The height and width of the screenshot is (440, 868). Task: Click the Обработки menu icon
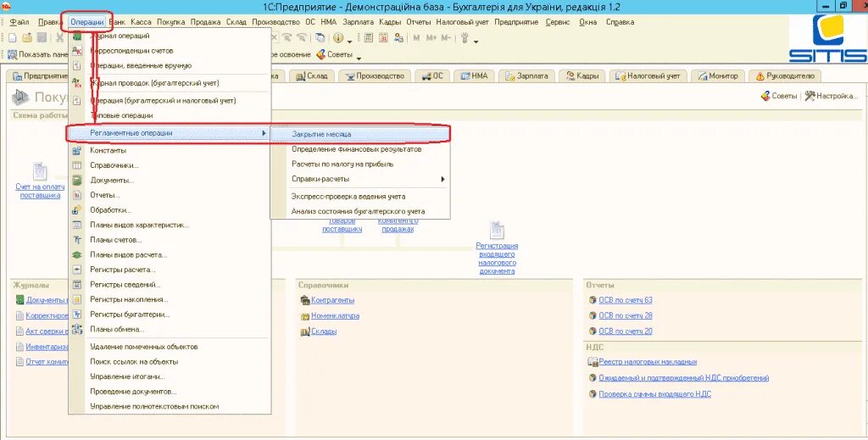77,210
